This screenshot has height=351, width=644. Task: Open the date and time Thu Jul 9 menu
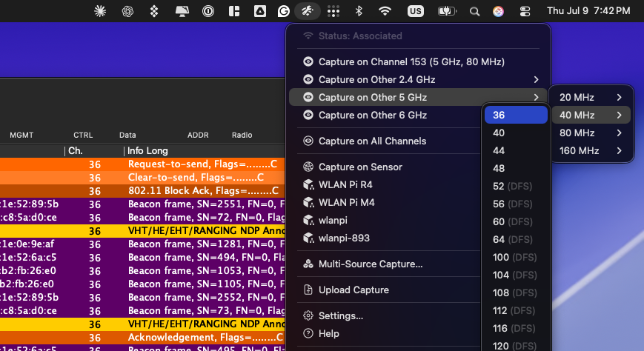coord(588,11)
